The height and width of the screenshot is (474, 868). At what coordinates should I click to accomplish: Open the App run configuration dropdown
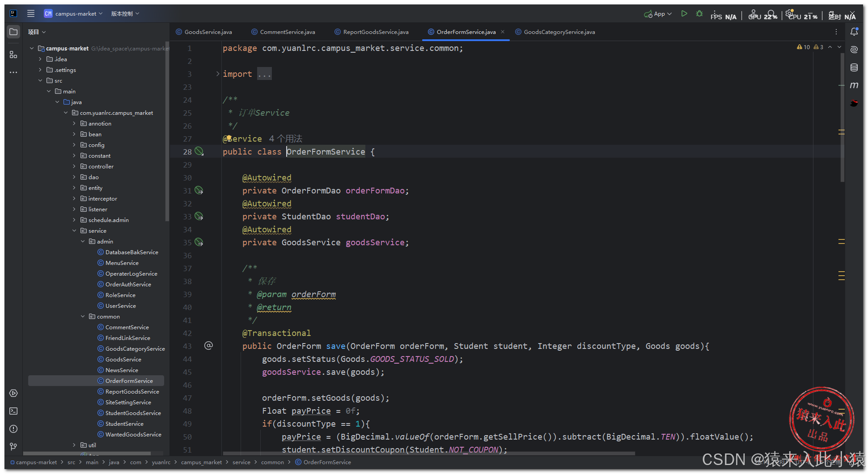658,14
